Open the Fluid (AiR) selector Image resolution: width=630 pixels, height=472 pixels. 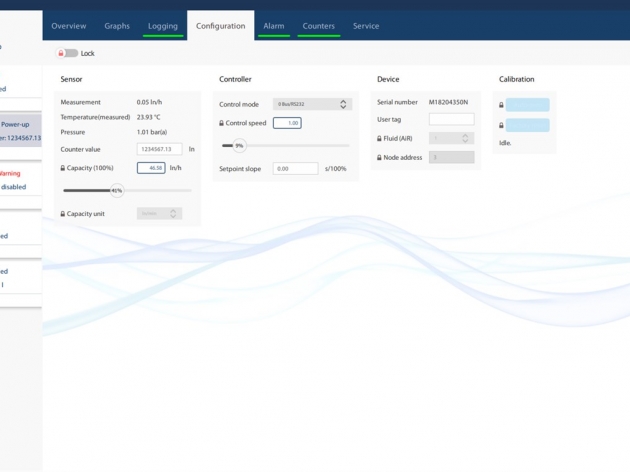[x=451, y=138]
